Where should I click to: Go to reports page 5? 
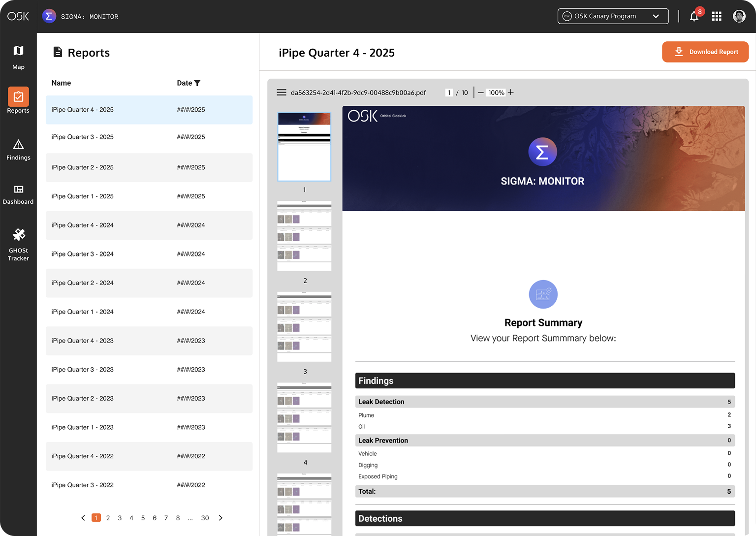(143, 518)
